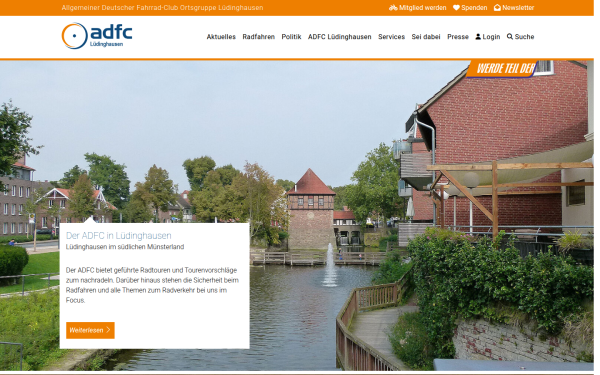600x375 pixels.
Task: Open the Spenden link
Action: point(470,8)
